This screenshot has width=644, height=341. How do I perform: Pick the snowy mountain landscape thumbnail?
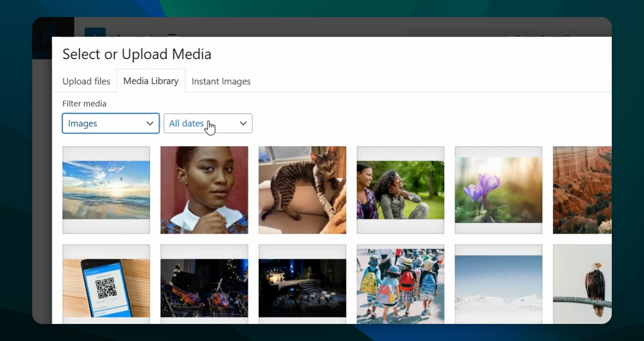[x=499, y=284]
